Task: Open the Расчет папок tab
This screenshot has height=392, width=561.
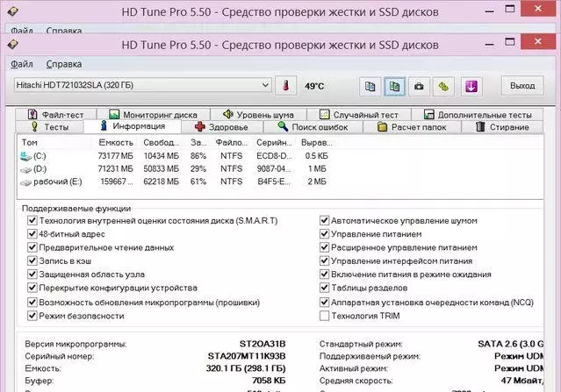Action: click(412, 127)
